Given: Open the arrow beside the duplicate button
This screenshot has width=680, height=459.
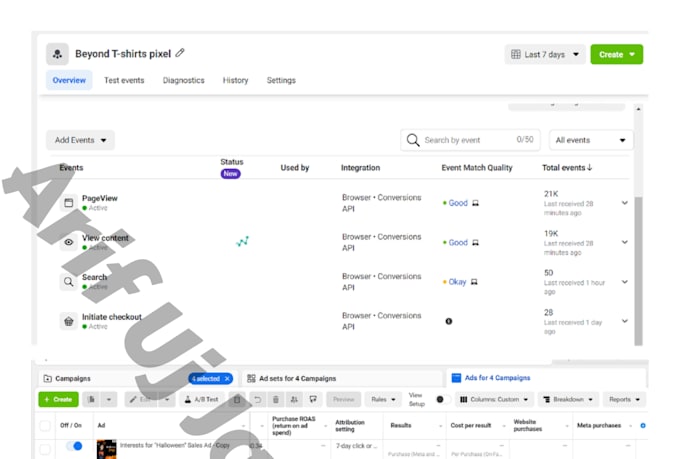Looking at the screenshot, I should click(109, 399).
